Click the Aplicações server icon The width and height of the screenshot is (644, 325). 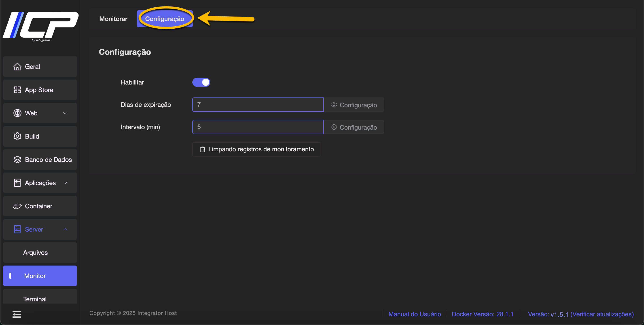point(17,183)
